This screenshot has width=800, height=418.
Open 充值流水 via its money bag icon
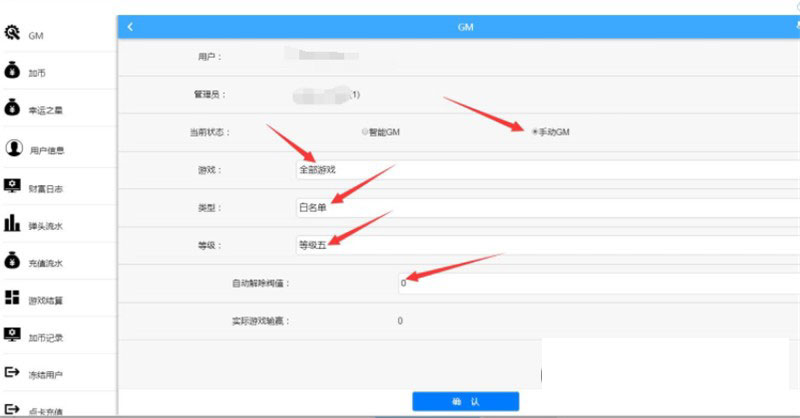point(12,260)
